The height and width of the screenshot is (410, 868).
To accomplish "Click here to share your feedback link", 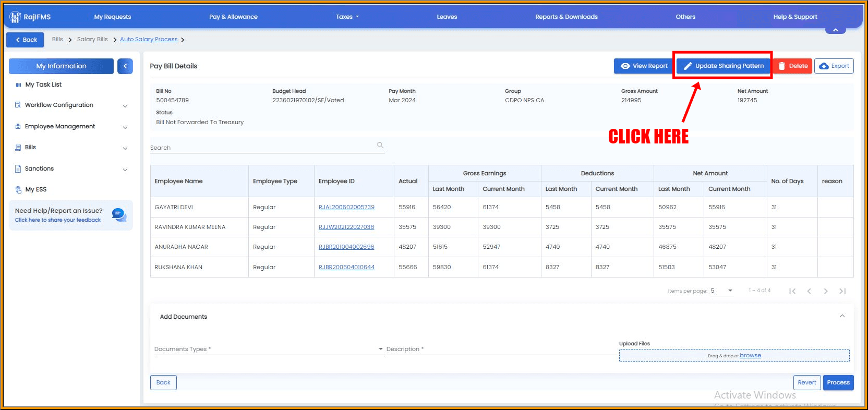I will click(58, 220).
